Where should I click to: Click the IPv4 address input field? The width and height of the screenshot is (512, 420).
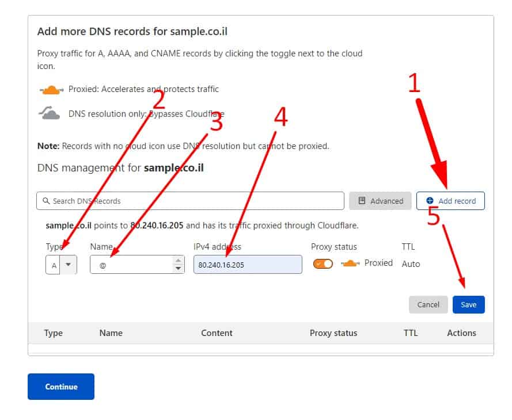[248, 265]
